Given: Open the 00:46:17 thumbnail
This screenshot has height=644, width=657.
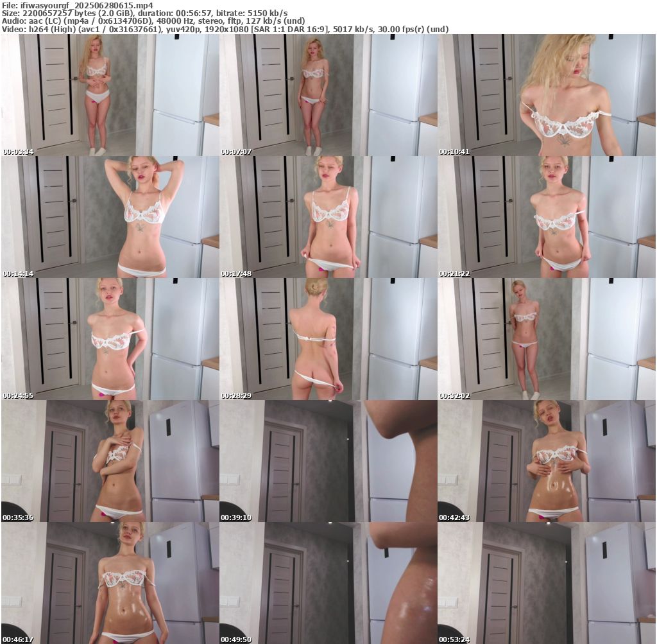Looking at the screenshot, I should pyautogui.click(x=110, y=583).
